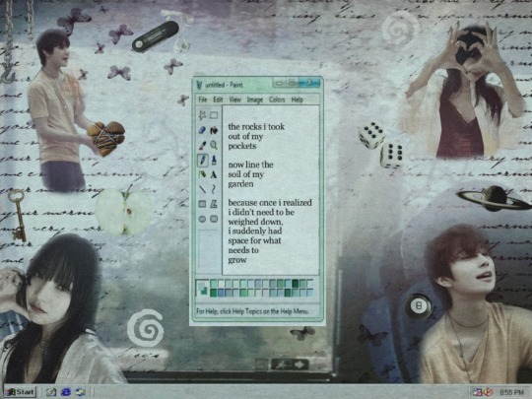Select the Airbrush spray tool
This screenshot has width=532, height=399.
[x=202, y=174]
